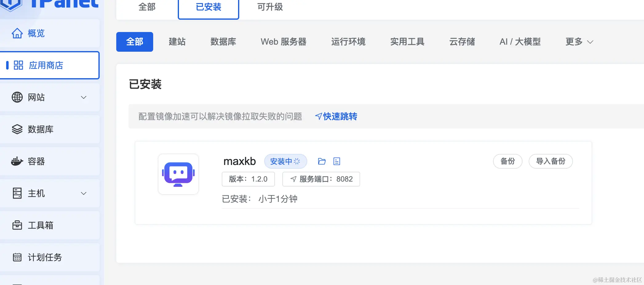The width and height of the screenshot is (644, 285).
Task: Filter apps by 运行环境 category
Action: point(348,42)
